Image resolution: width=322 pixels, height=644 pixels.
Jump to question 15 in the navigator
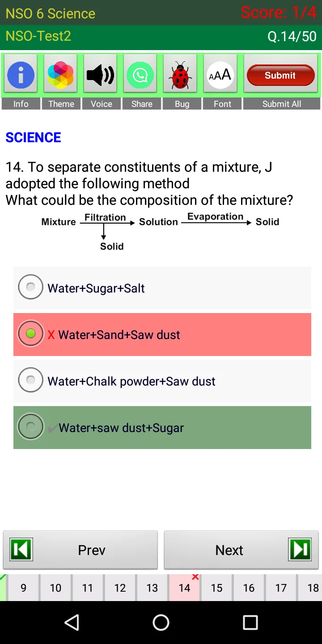click(216, 588)
